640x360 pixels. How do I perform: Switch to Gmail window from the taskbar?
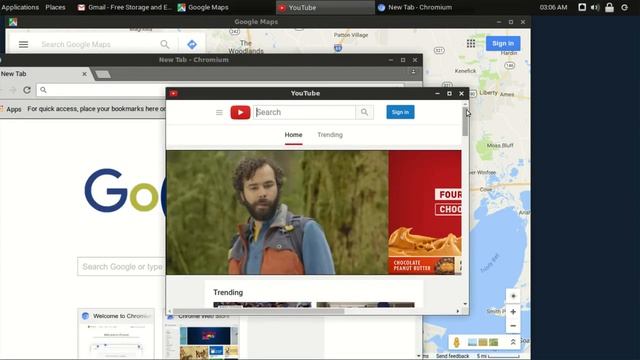[x=124, y=7]
